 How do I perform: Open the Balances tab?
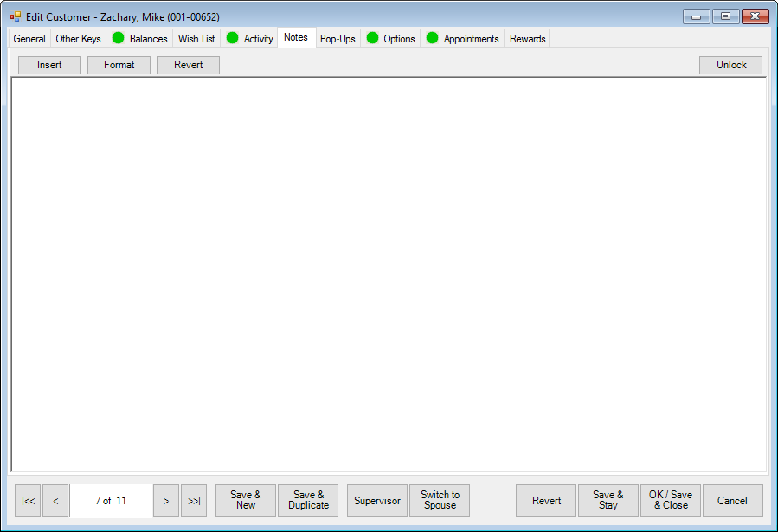pos(139,39)
